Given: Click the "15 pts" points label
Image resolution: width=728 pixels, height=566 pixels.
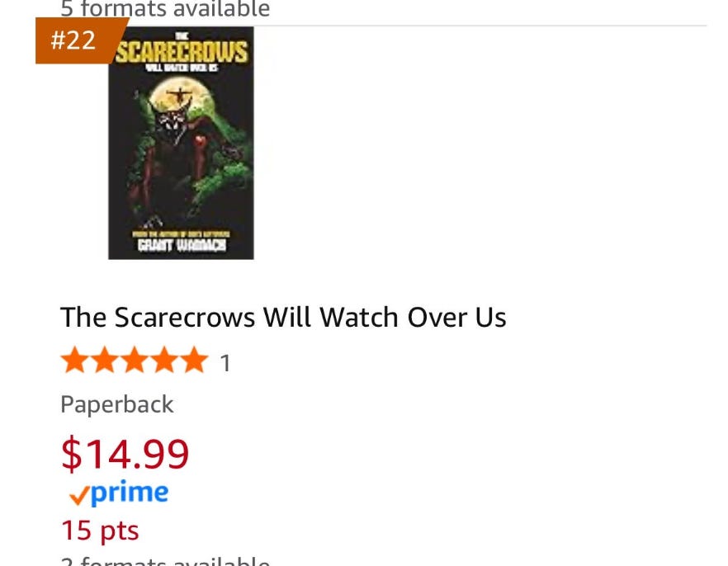Looking at the screenshot, I should click(x=100, y=531).
